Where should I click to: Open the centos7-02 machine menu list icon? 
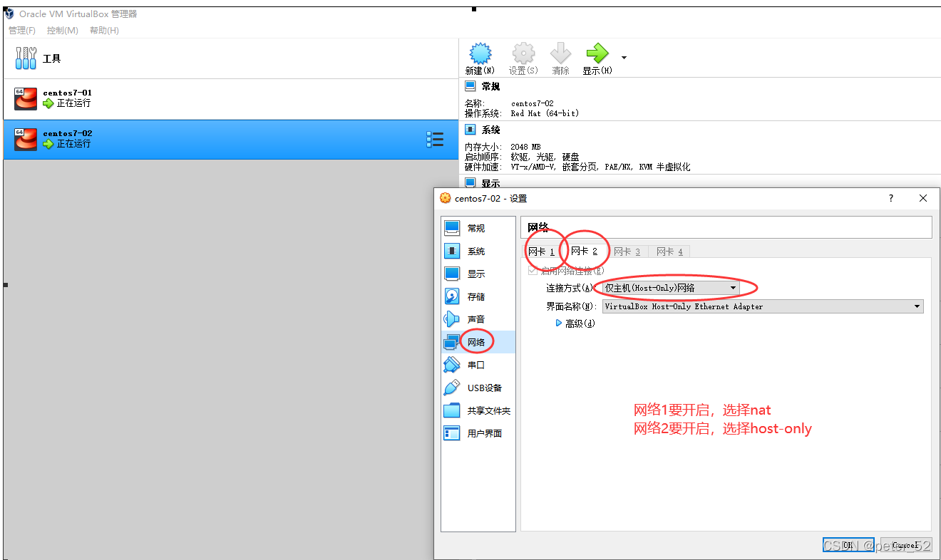(x=434, y=139)
